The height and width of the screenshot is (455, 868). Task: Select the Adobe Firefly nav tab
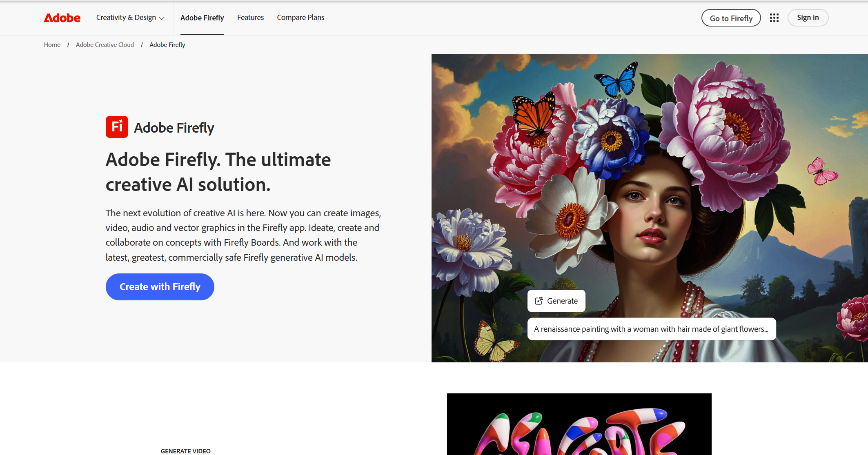point(202,18)
